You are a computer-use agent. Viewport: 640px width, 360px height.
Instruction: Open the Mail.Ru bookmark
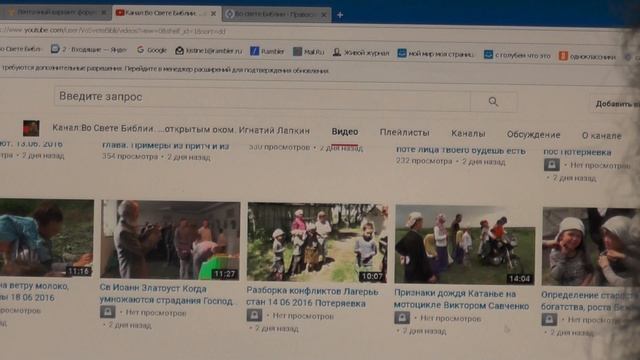309,52
